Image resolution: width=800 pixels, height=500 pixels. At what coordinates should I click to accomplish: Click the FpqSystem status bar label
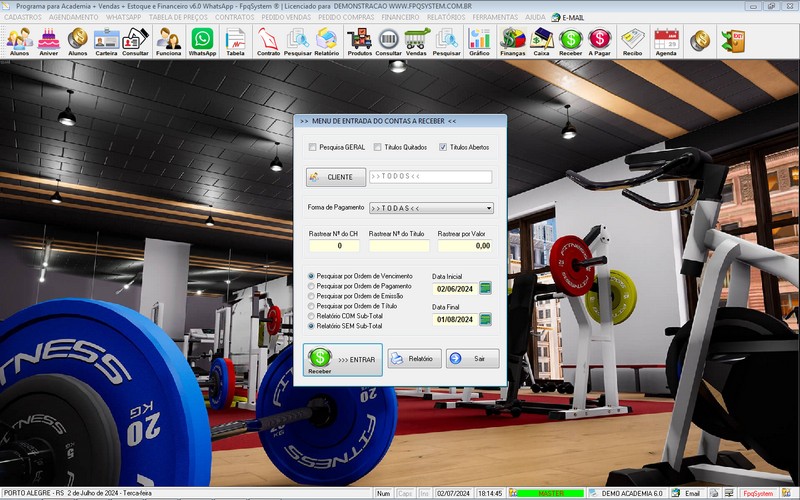(758, 493)
